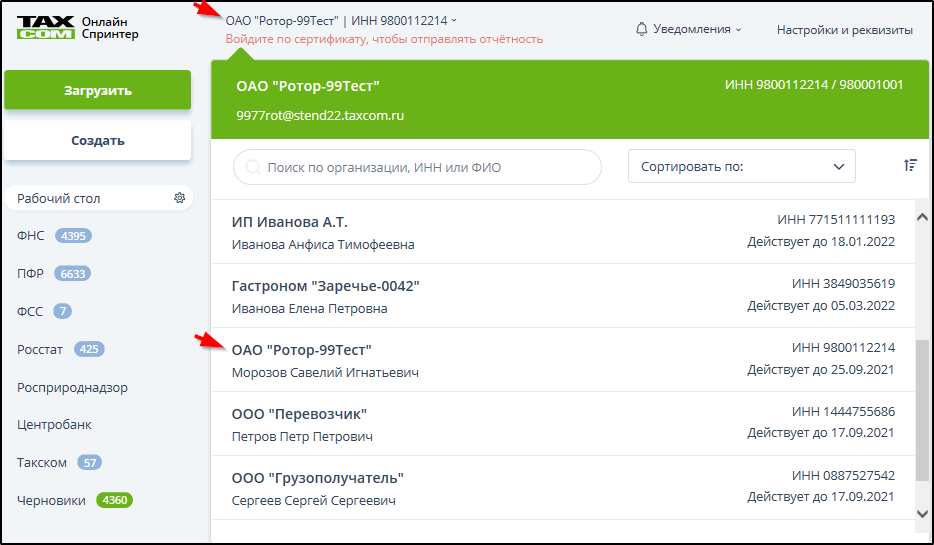Choose ООО "Перевозчик" organization
The image size is (934, 545).
coord(300,413)
